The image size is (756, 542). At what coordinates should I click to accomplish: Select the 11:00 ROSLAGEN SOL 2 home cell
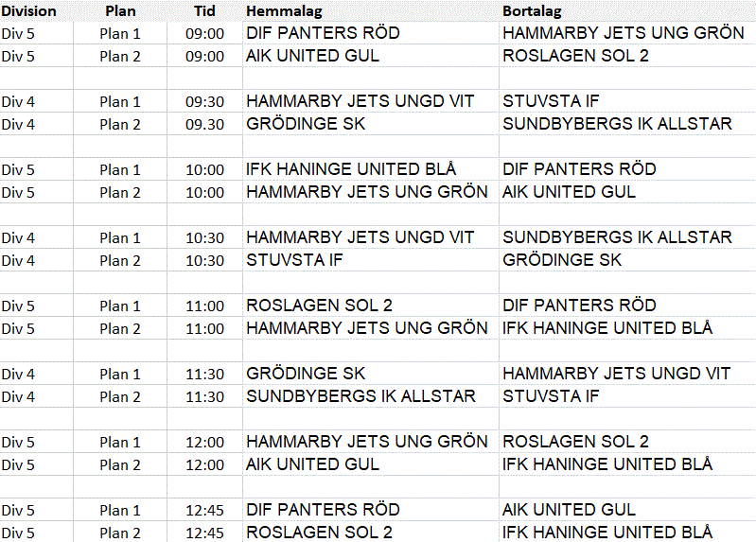370,306
